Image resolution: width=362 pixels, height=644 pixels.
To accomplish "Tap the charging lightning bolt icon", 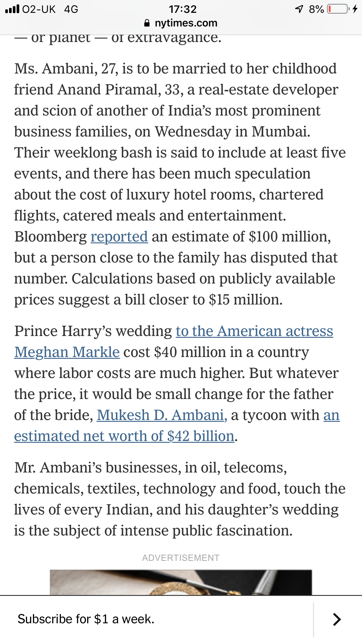I will tap(355, 9).
